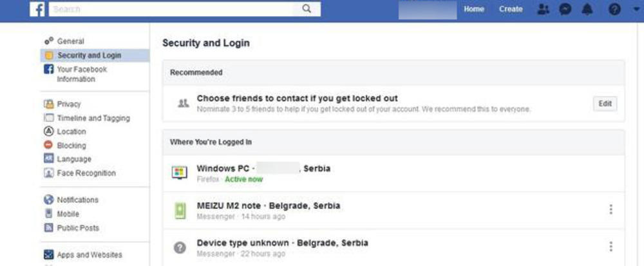The height and width of the screenshot is (266, 644).
Task: Open options menu for unknown device session
Action: pyautogui.click(x=611, y=247)
